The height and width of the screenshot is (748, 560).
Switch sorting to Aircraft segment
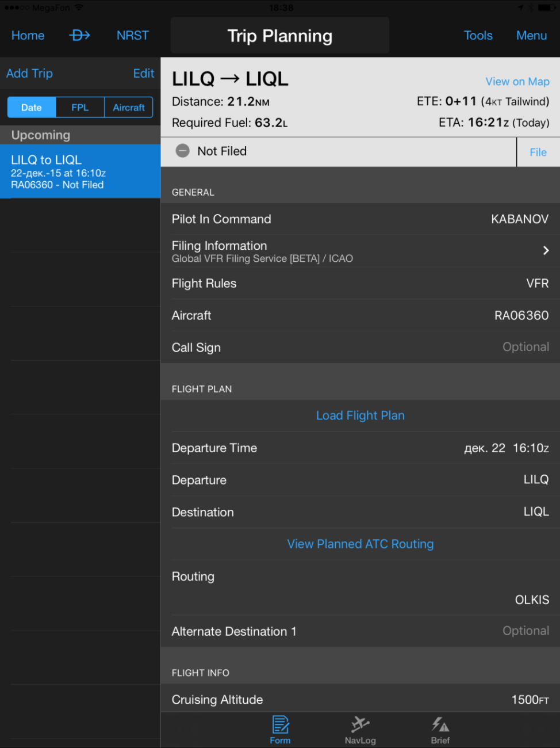click(x=129, y=108)
